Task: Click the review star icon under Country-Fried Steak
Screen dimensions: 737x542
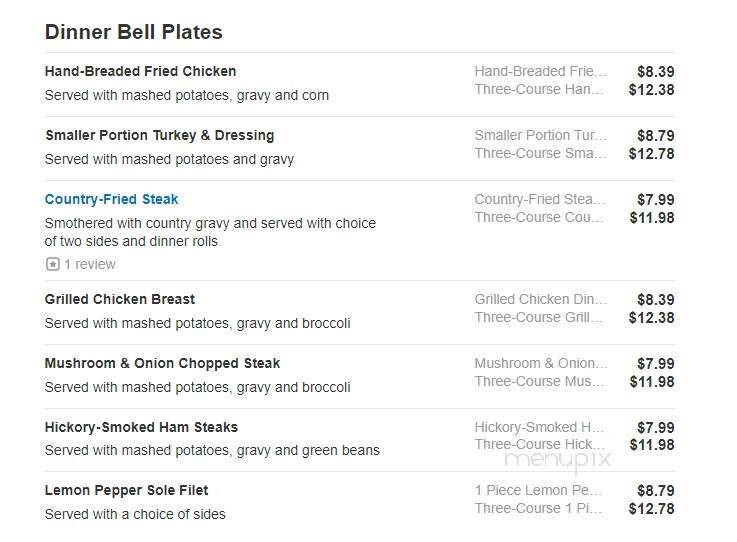Action: click(x=53, y=264)
